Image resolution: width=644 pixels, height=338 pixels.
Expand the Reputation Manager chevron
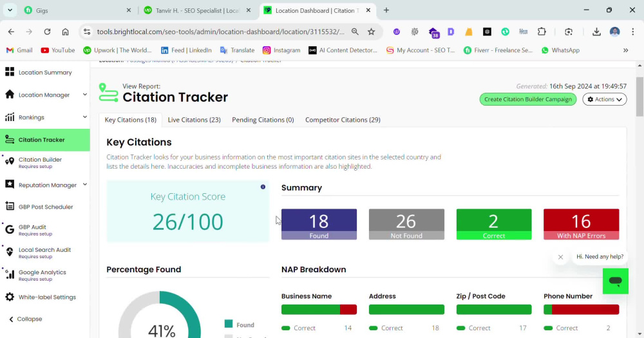click(84, 184)
